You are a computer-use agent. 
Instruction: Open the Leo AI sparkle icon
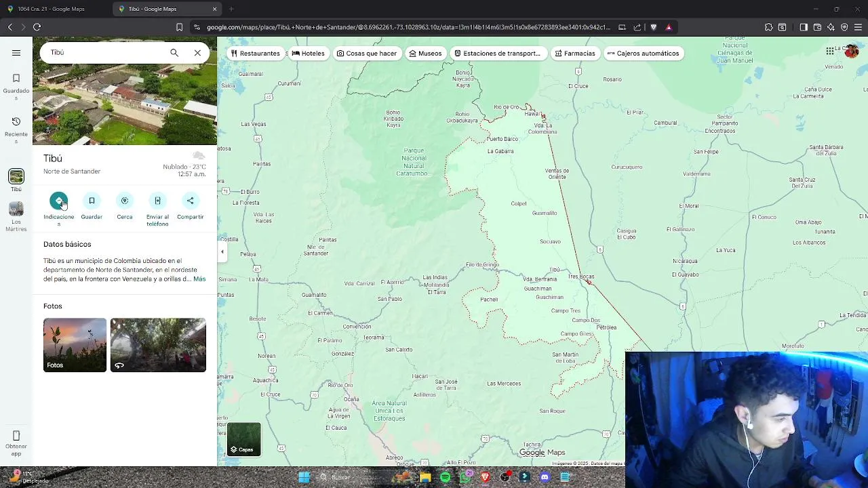click(831, 27)
